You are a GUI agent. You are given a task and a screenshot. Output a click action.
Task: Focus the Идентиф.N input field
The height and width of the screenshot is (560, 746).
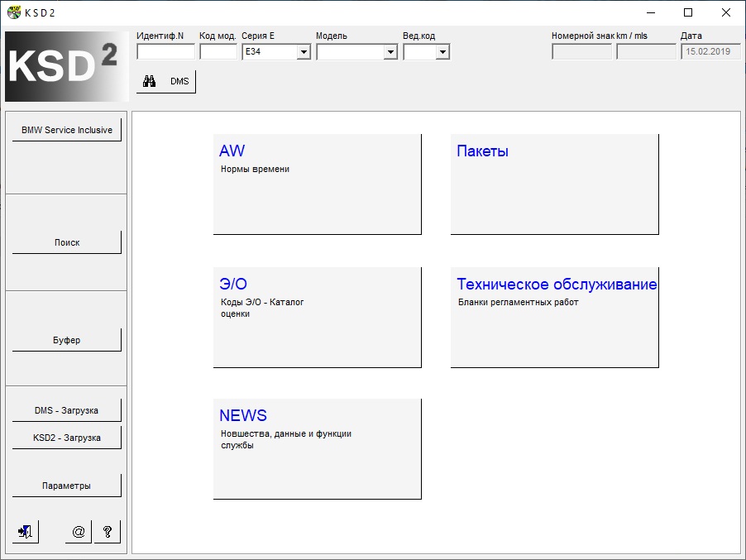pos(165,52)
